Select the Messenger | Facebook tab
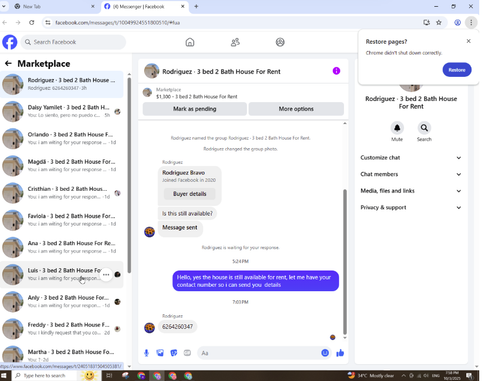The height and width of the screenshot is (381, 500). coord(144,6)
